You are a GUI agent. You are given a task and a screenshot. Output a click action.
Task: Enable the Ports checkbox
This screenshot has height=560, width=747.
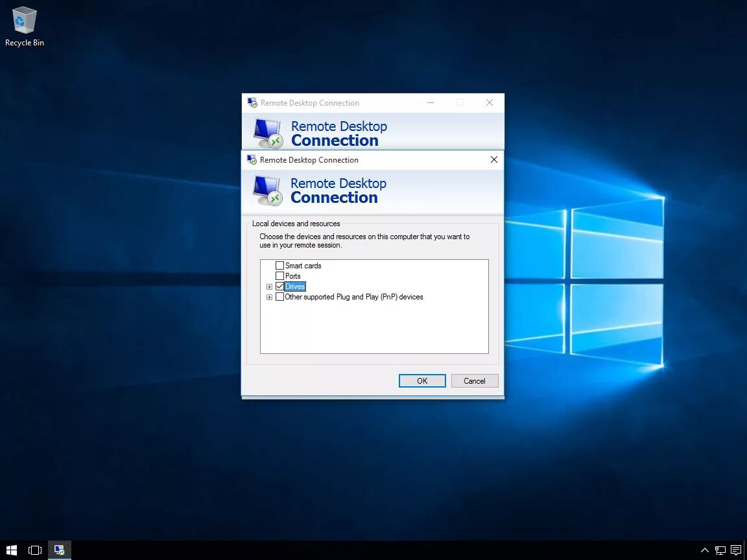279,275
